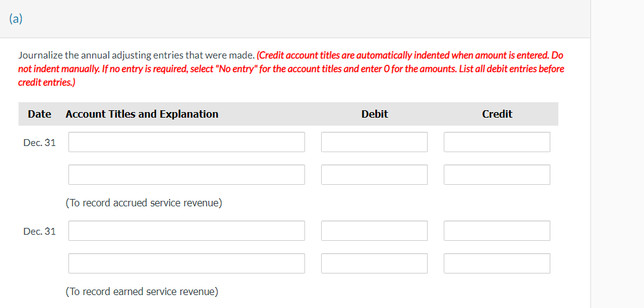Click the first account title field for earned service revenue
This screenshot has height=308, width=644.
[x=187, y=231]
